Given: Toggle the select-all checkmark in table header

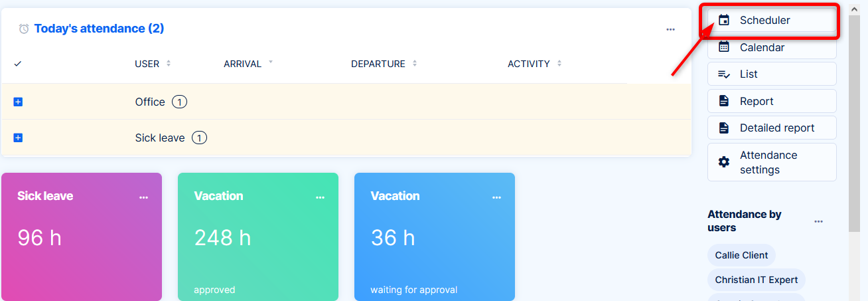Looking at the screenshot, I should 18,64.
